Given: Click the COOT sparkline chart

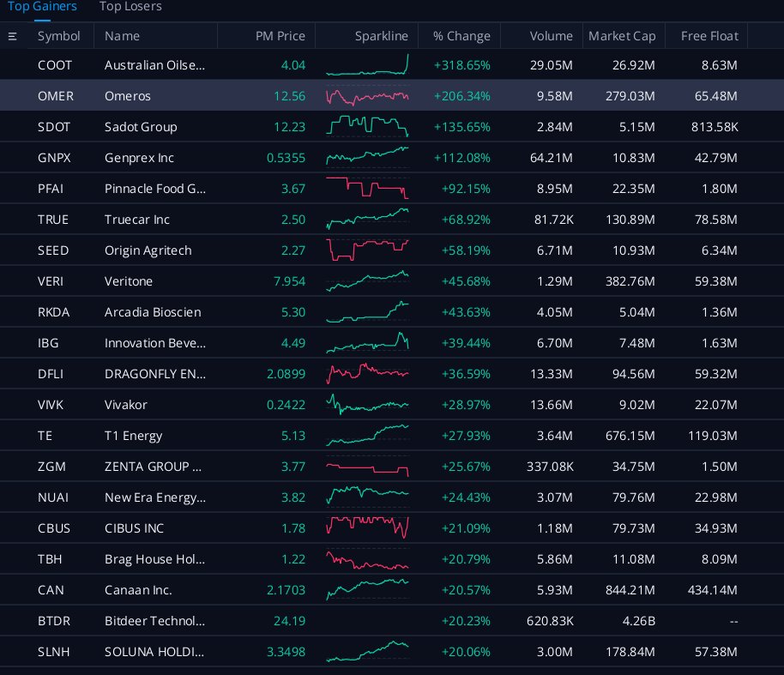Looking at the screenshot, I should click(367, 64).
